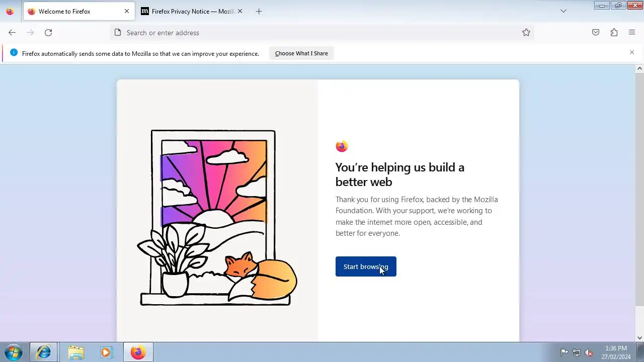Expand the list all tabs chevron
Image resolution: width=644 pixels, height=362 pixels.
[563, 11]
